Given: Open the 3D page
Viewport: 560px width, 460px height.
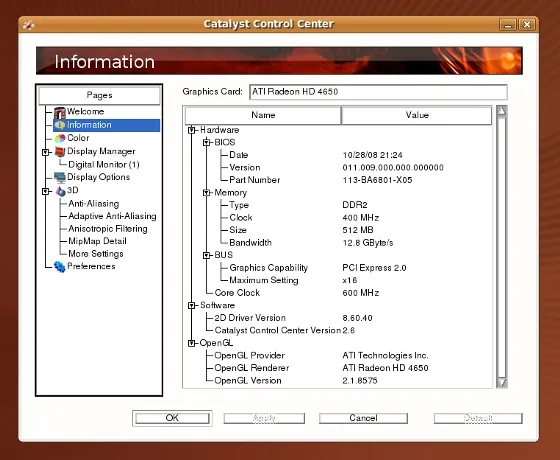Looking at the screenshot, I should click(x=73, y=190).
